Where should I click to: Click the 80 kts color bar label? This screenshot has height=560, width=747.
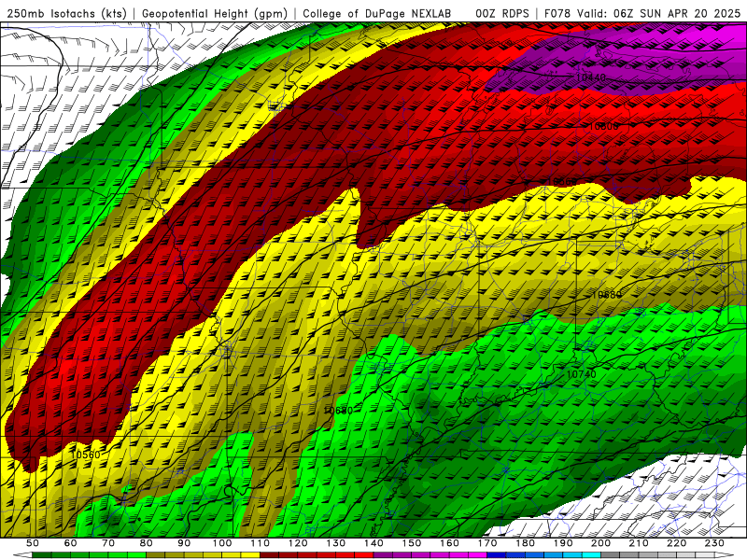click(x=147, y=543)
